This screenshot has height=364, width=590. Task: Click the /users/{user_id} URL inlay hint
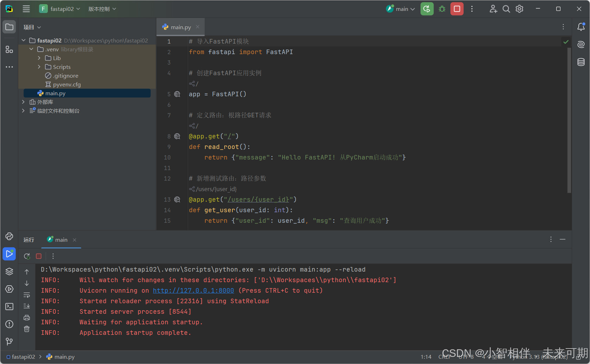click(x=213, y=189)
